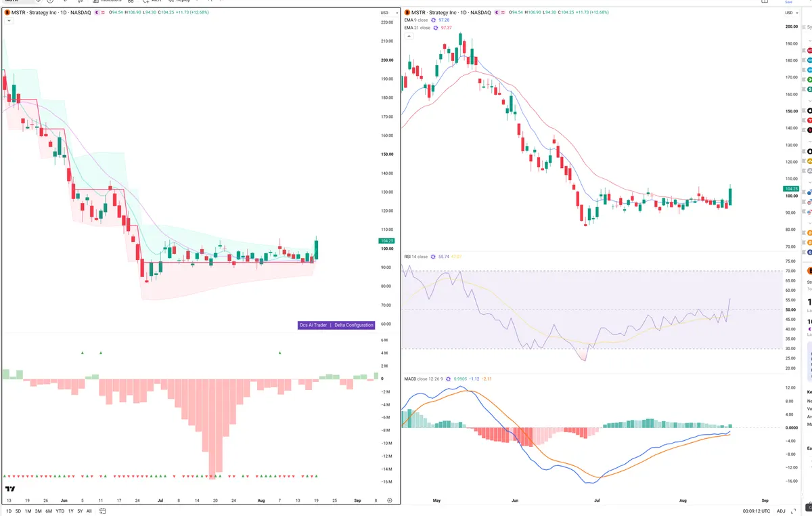Switch to the YTD time range

point(60,511)
